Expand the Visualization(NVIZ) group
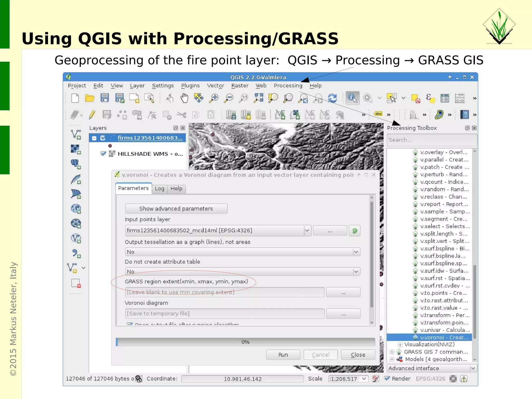The image size is (532, 399). (400, 345)
